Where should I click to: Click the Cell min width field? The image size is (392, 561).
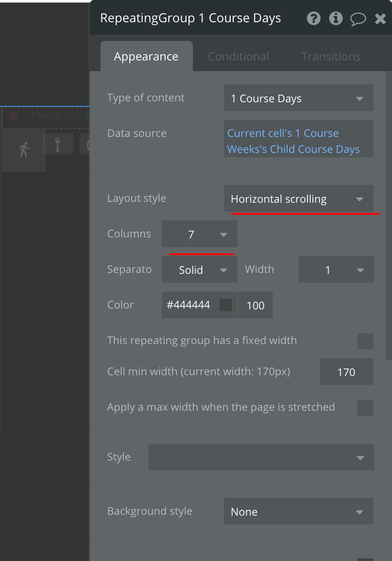pos(346,372)
